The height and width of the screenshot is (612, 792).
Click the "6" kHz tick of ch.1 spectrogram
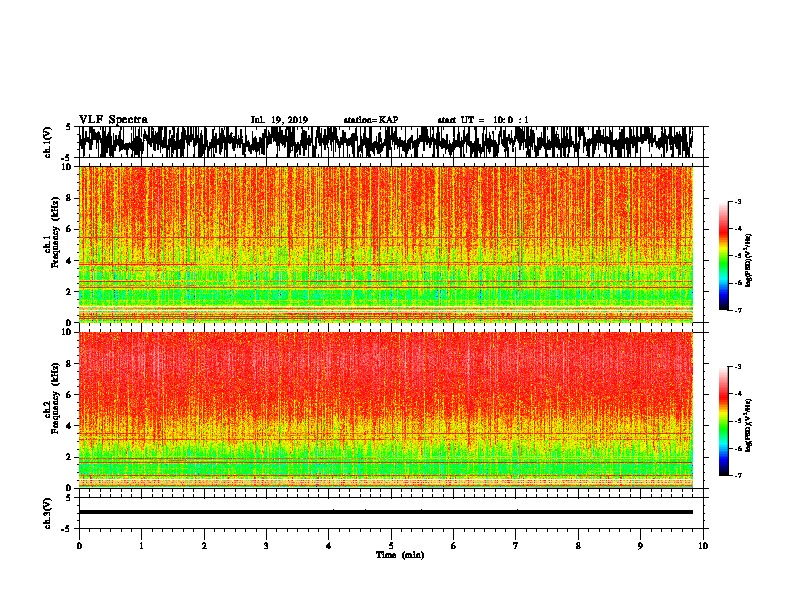point(70,229)
